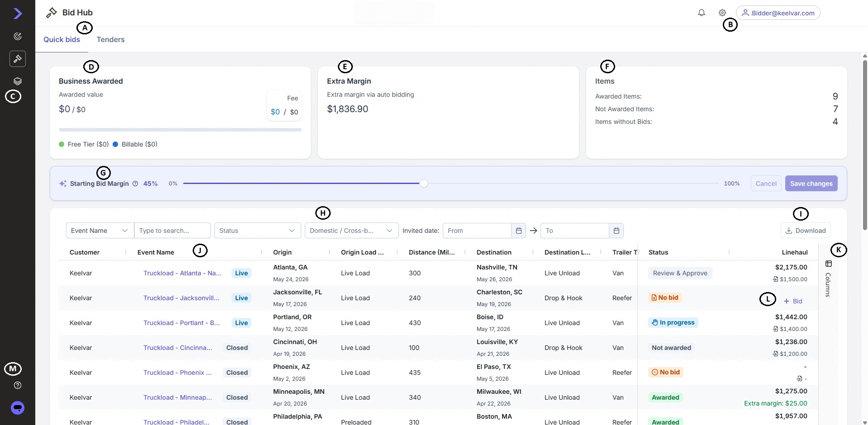Focus the Type to search field

172,231
